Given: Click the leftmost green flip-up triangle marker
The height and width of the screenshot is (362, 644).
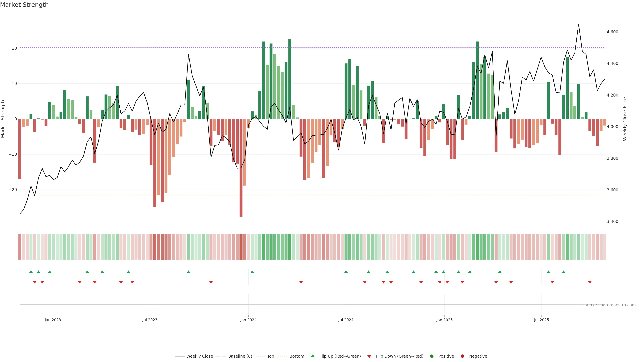Looking at the screenshot, I should (x=31, y=272).
